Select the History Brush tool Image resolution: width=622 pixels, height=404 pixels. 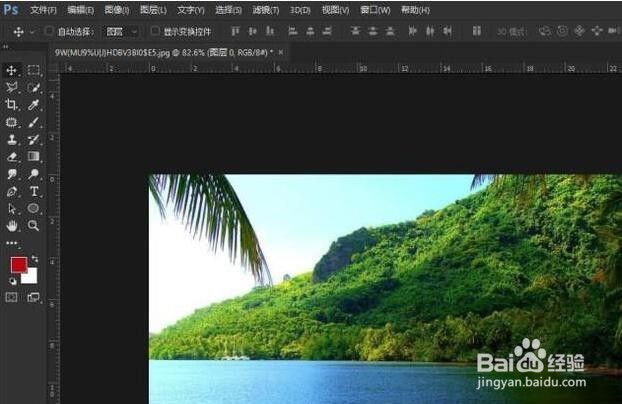[33, 139]
